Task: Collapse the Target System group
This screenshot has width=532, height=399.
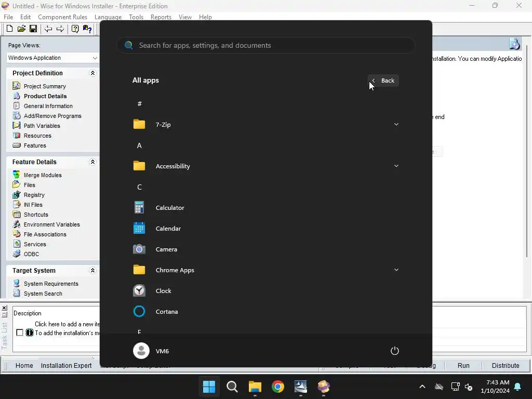Action: pos(92,270)
